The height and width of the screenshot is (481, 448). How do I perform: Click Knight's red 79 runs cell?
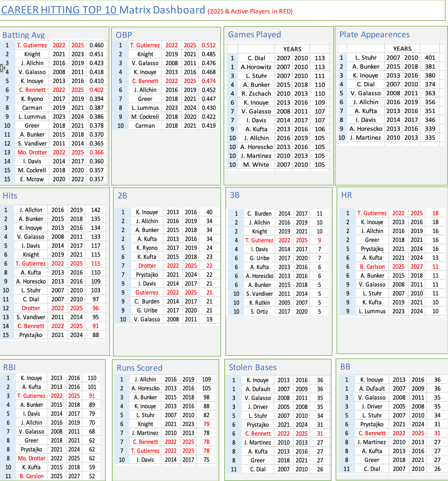point(206,424)
